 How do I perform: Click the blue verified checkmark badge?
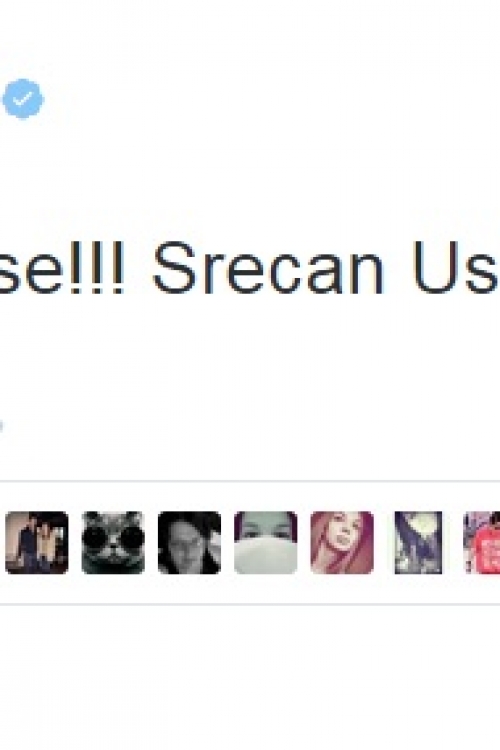pyautogui.click(x=23, y=99)
